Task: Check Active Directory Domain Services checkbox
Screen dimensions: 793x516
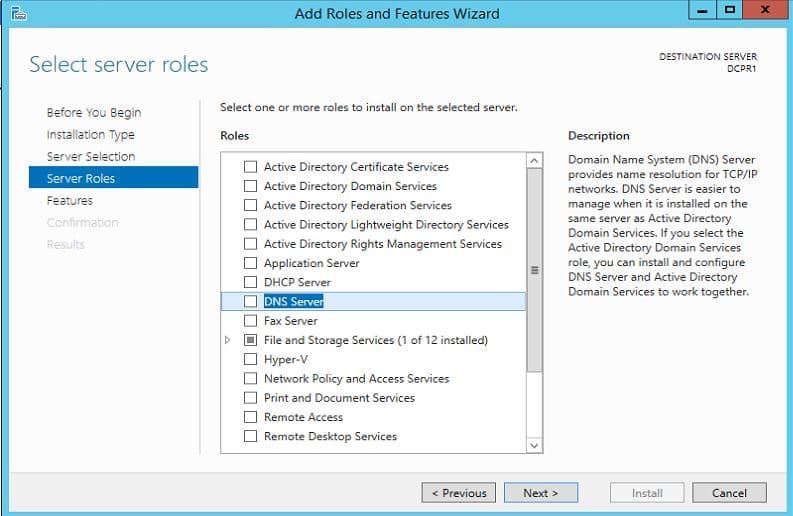Action: coord(250,186)
